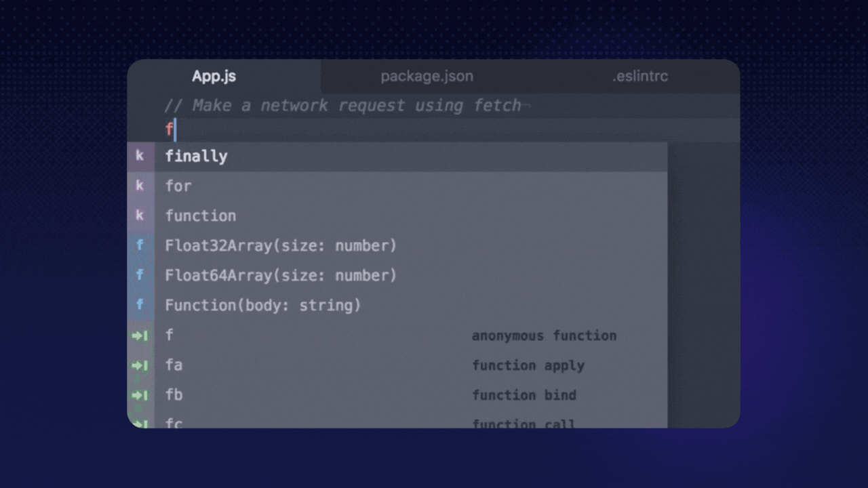
Task: Click the comment line about fetch
Action: pyautogui.click(x=342, y=106)
